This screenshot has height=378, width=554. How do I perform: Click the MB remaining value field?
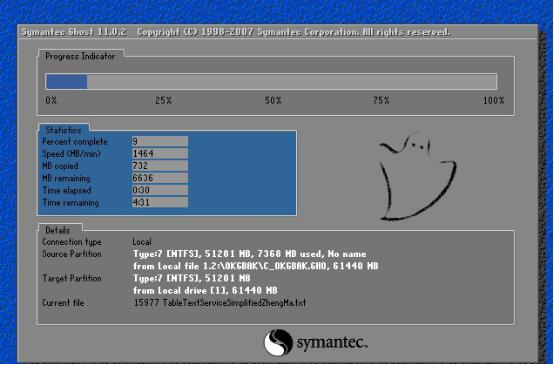[x=160, y=178]
